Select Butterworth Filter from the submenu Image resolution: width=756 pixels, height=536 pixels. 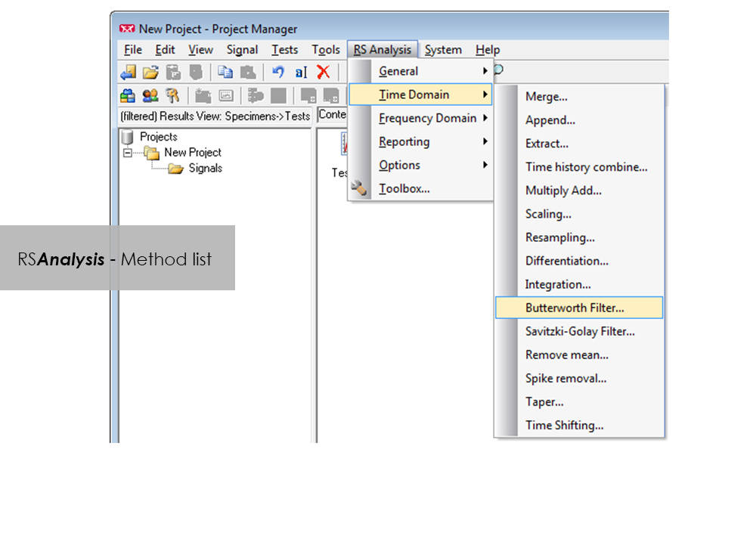(x=575, y=308)
